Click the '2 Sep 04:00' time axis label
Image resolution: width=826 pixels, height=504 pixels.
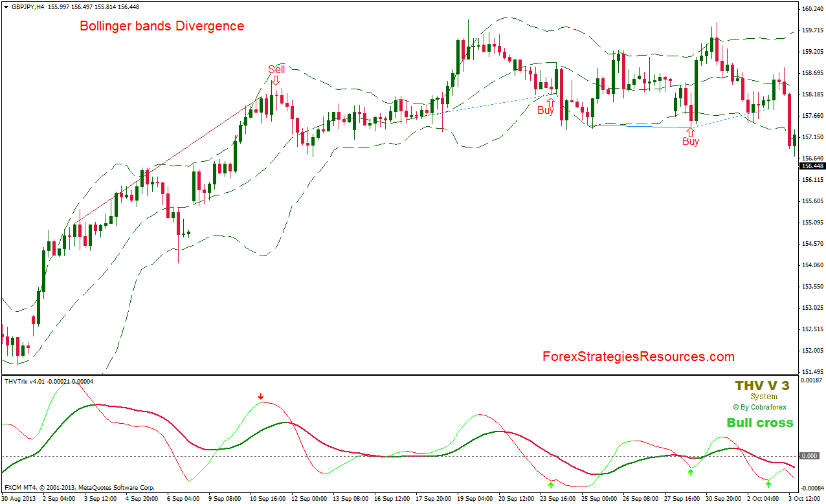coord(59,499)
